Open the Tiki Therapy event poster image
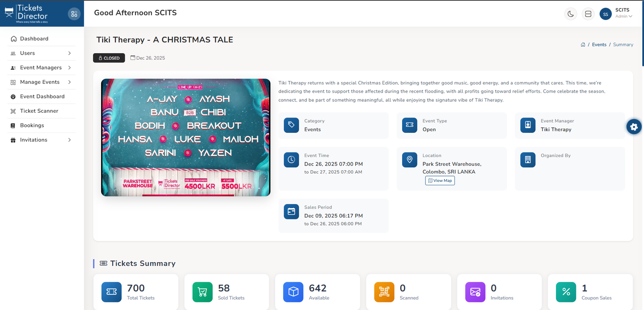 [x=186, y=137]
